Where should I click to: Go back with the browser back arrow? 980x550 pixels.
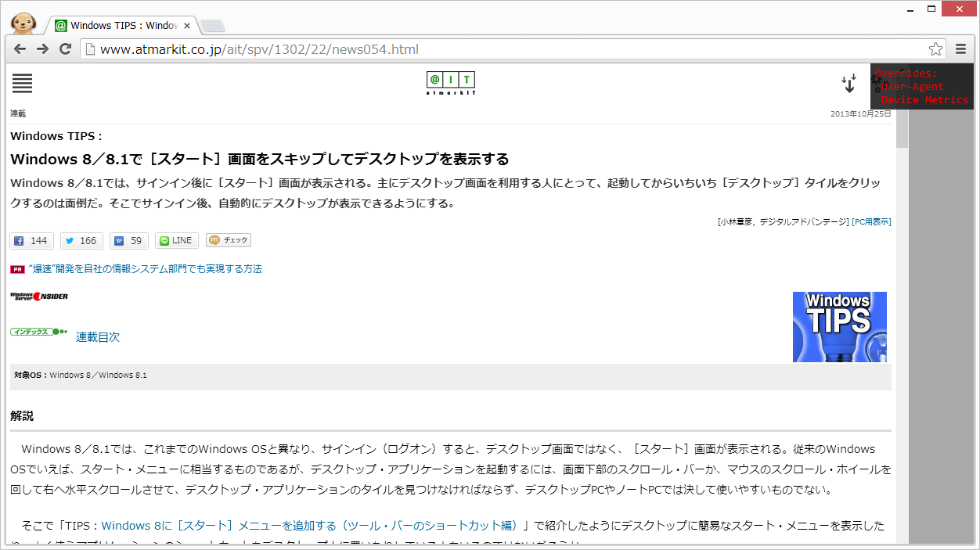pyautogui.click(x=20, y=49)
